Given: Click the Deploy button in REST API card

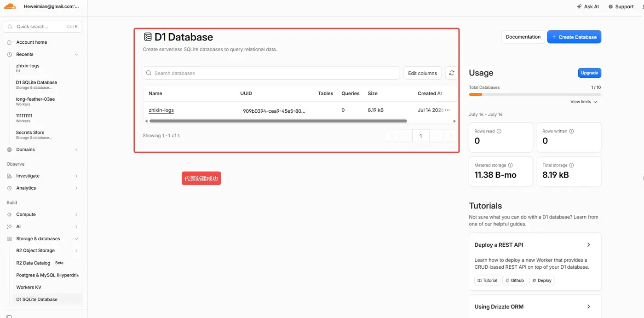Looking at the screenshot, I should (x=541, y=280).
